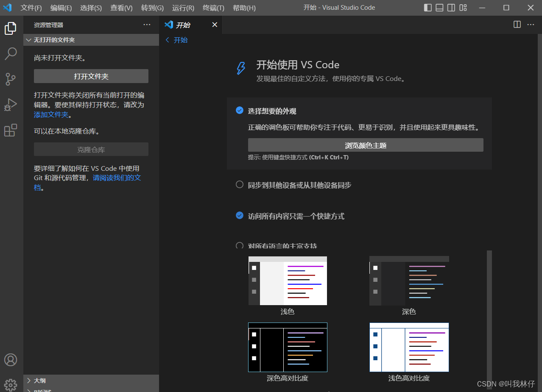Image resolution: width=542 pixels, height=392 pixels.
Task: Open 资源管理器 panel ellipsis menu
Action: click(147, 25)
